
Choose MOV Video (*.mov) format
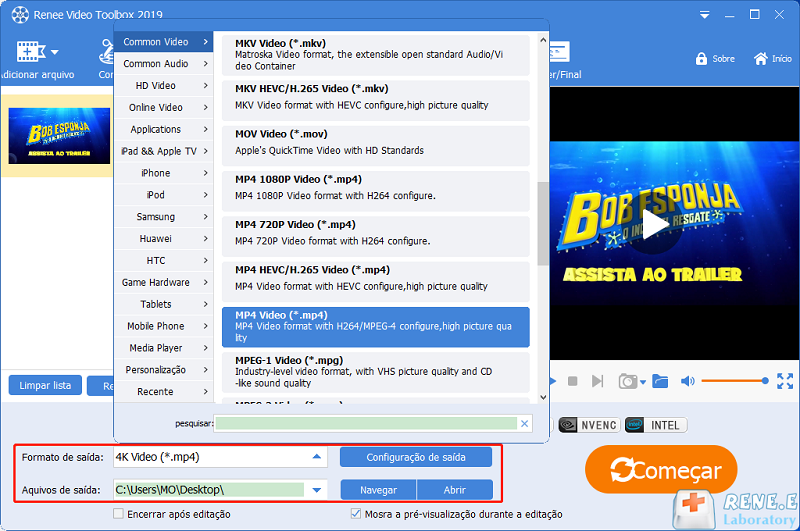[376, 145]
